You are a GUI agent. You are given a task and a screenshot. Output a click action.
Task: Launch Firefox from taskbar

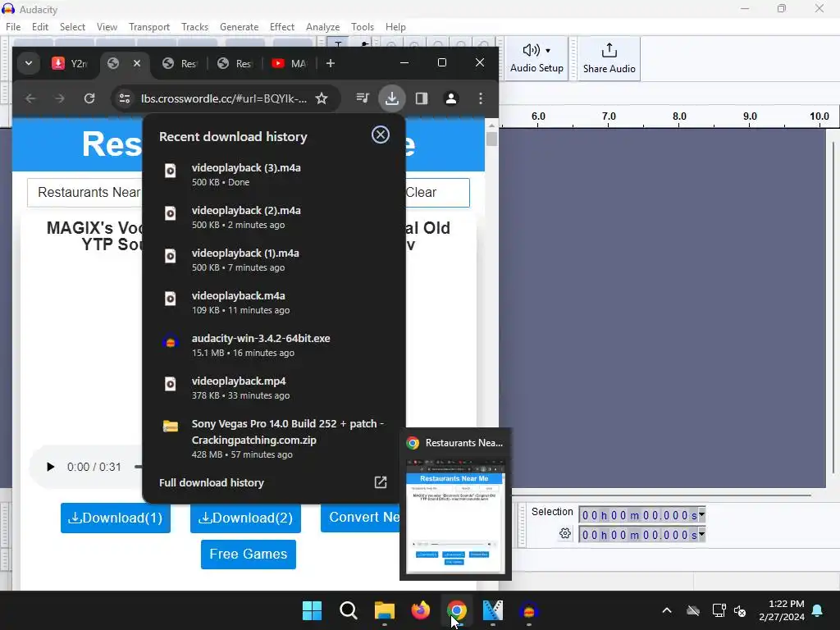[x=421, y=610]
